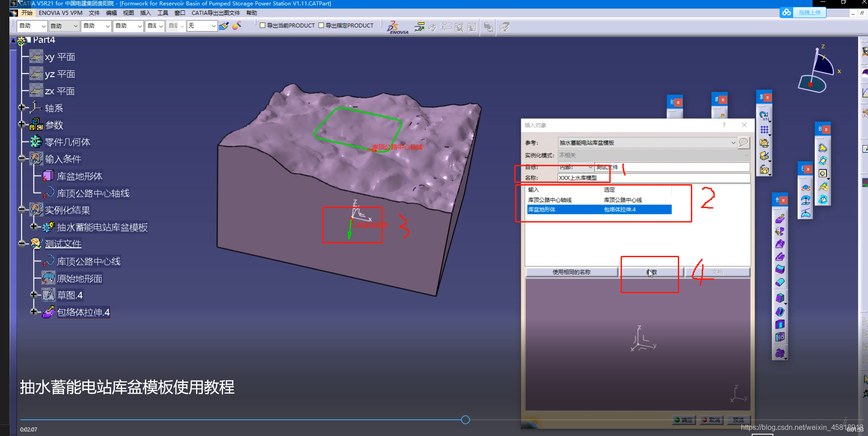Tick the 导出指定PRODUCT checkbox
Viewport: 868px width, 436px height.
[321, 26]
